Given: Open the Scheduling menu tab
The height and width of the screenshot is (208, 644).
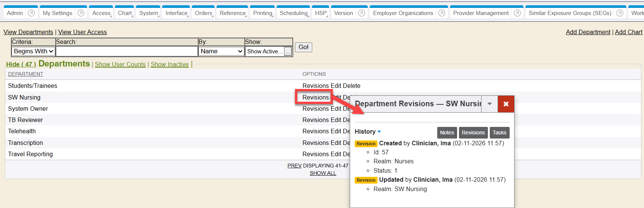Looking at the screenshot, I should [293, 13].
